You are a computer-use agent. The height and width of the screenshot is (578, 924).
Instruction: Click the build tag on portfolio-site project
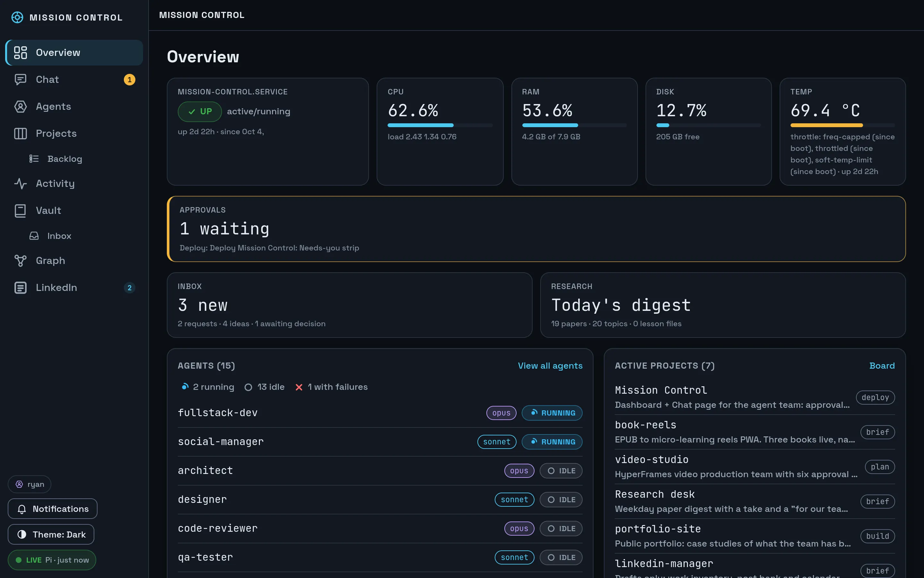tap(877, 536)
